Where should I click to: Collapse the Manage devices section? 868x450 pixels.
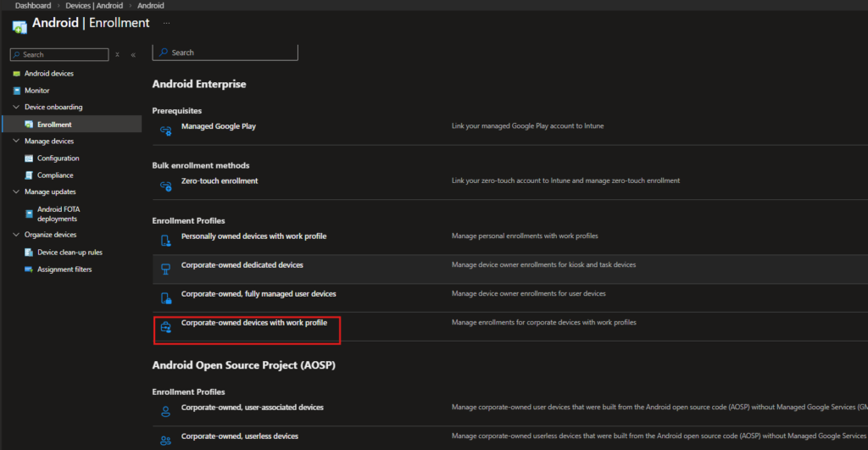coord(16,142)
